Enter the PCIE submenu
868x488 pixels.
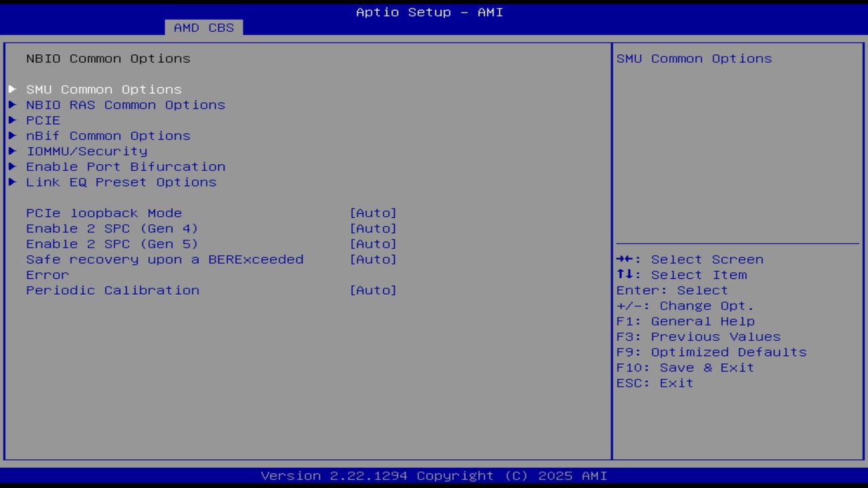coord(43,120)
